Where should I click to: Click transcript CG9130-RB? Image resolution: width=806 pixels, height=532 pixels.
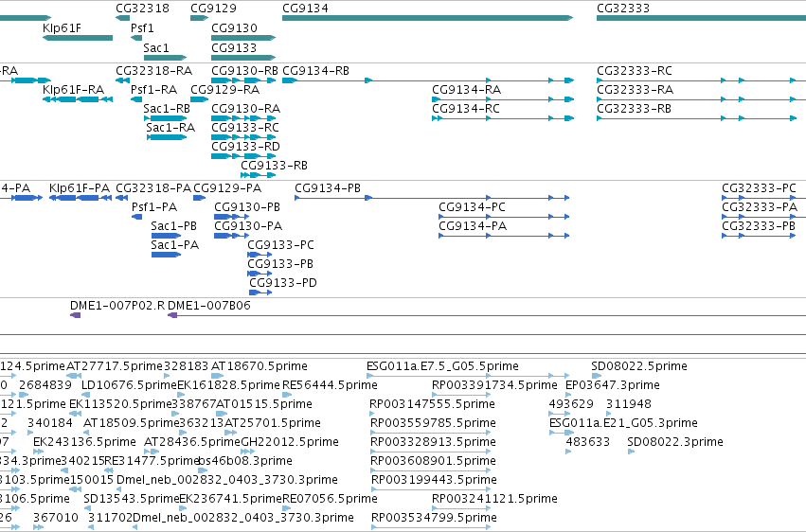pyautogui.click(x=243, y=80)
